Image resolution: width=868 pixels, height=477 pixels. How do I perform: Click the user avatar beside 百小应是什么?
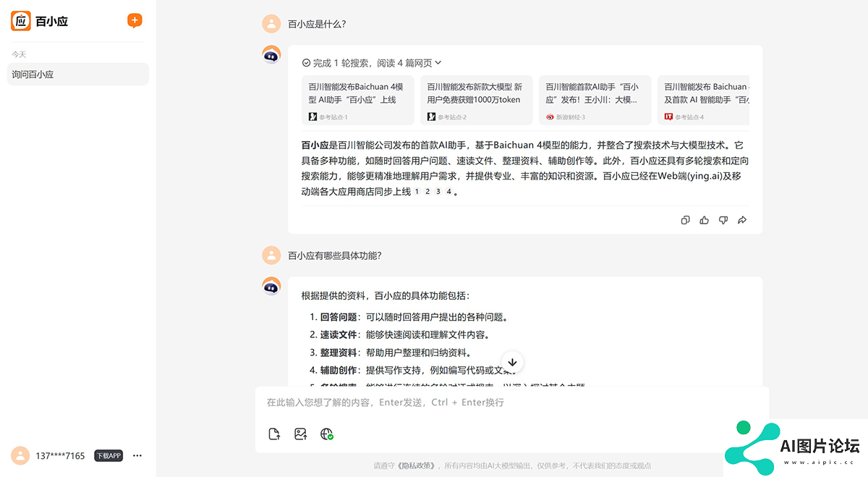pos(271,24)
